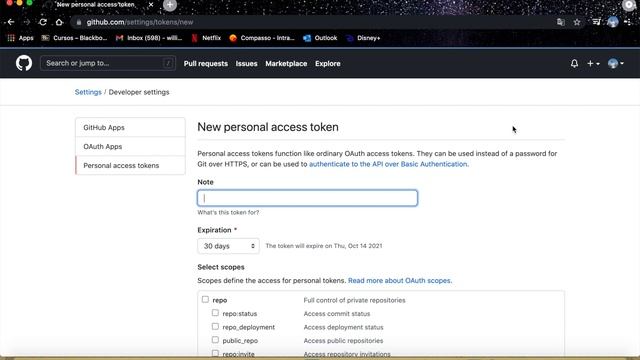Open authenticate to the API link
The height and width of the screenshot is (360, 640).
point(389,164)
